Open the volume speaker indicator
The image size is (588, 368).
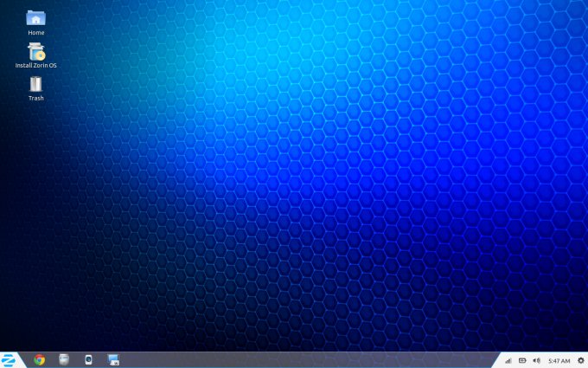[x=537, y=360]
